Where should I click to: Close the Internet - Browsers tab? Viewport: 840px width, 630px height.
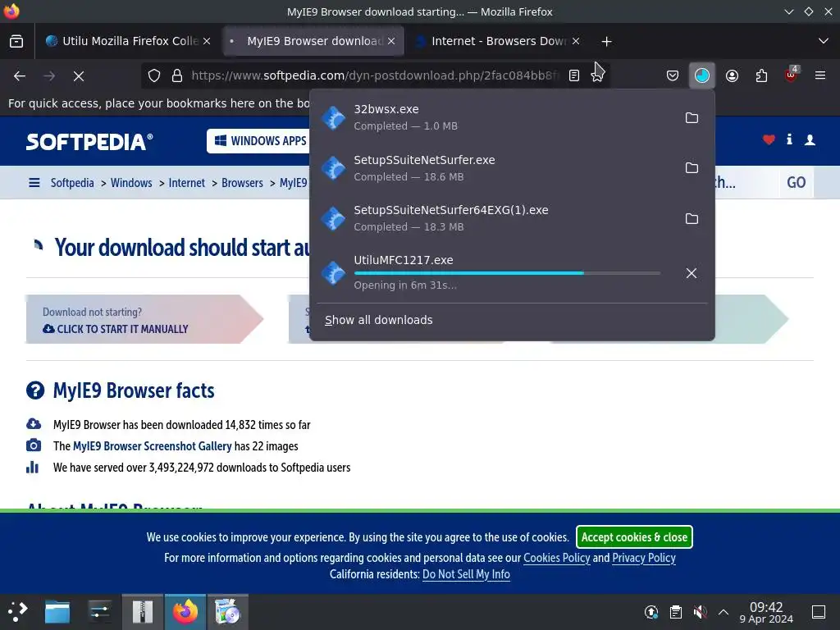575,41
